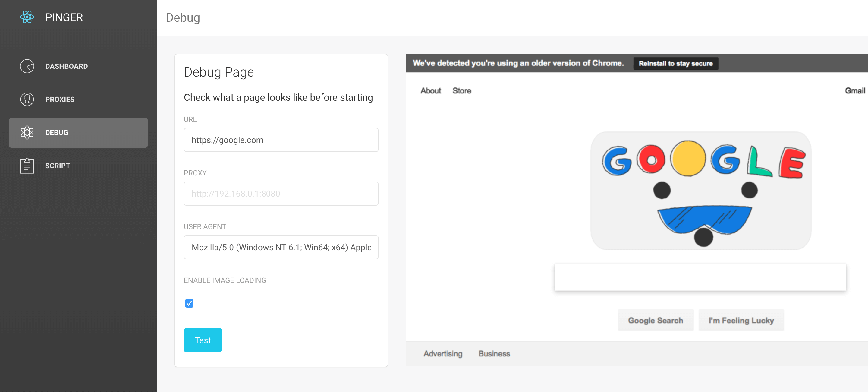Screen dimensions: 868x392
Task: Click the Google search box in preview
Action: pos(700,277)
